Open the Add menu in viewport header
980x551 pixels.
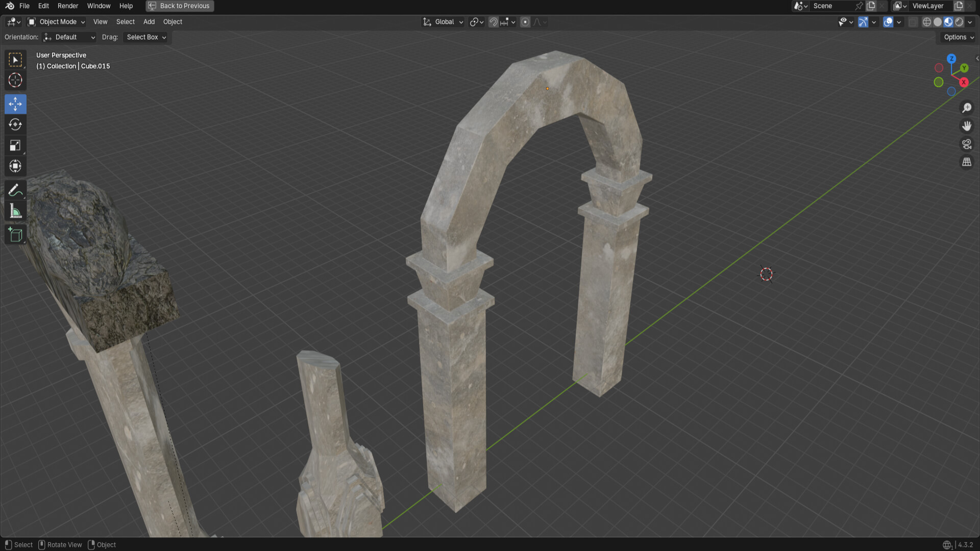pos(149,22)
